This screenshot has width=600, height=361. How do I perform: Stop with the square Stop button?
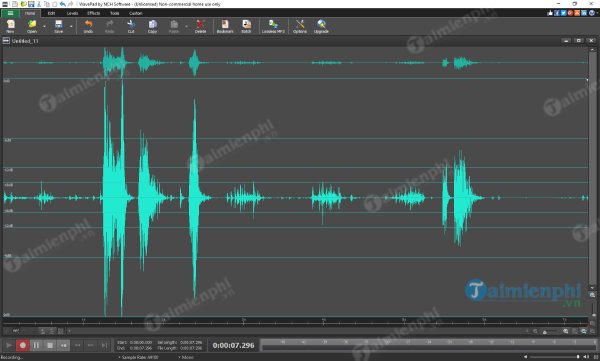(50, 345)
